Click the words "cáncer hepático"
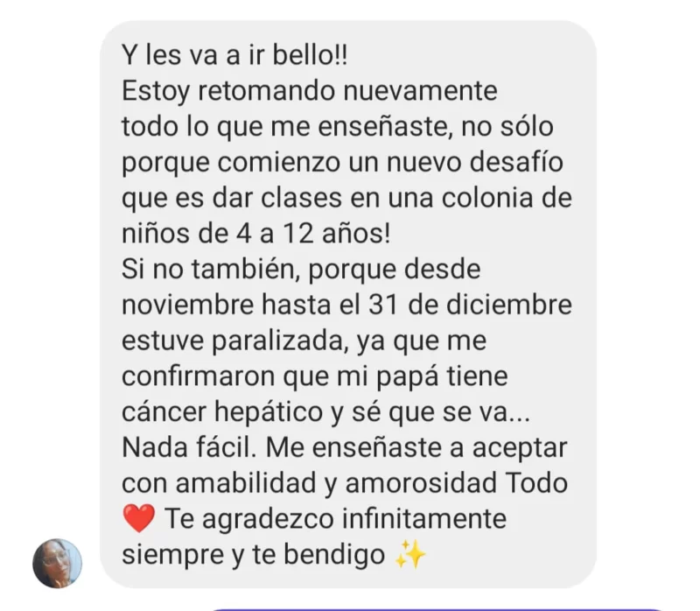The width and height of the screenshot is (700, 611). (x=222, y=411)
